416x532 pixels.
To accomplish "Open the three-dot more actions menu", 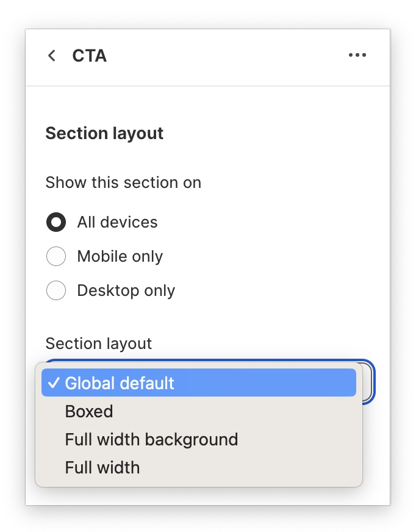I will click(357, 56).
